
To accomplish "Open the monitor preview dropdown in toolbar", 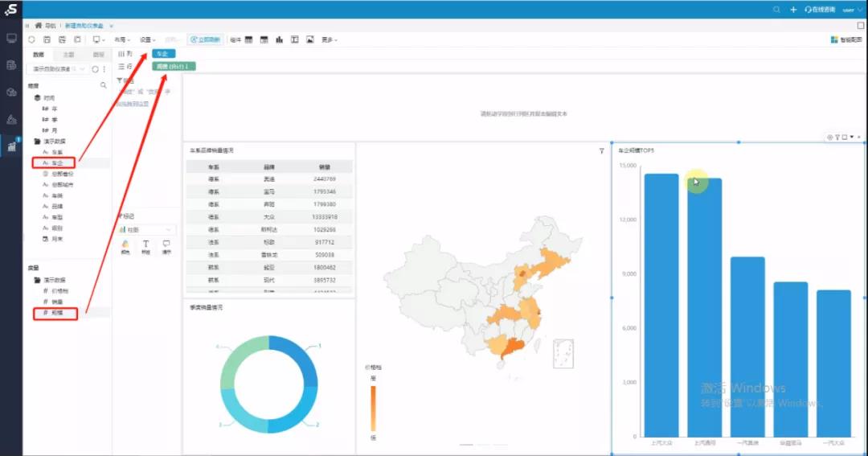I will [99, 39].
